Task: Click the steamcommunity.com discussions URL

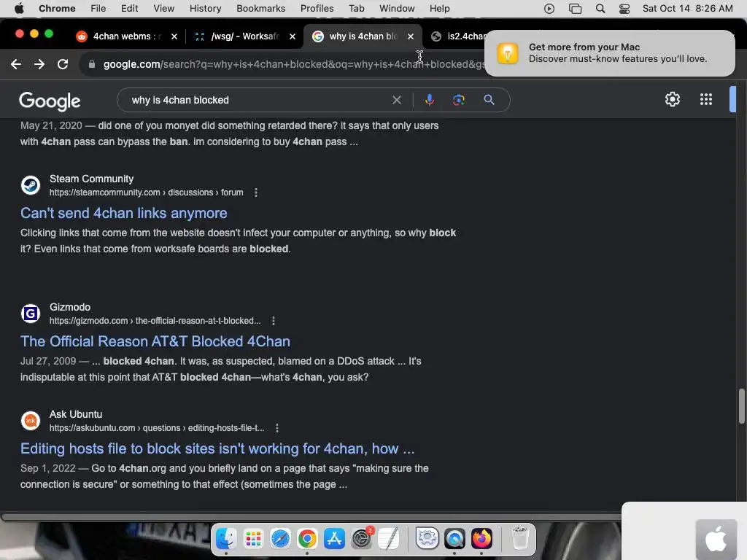Action: [x=146, y=192]
